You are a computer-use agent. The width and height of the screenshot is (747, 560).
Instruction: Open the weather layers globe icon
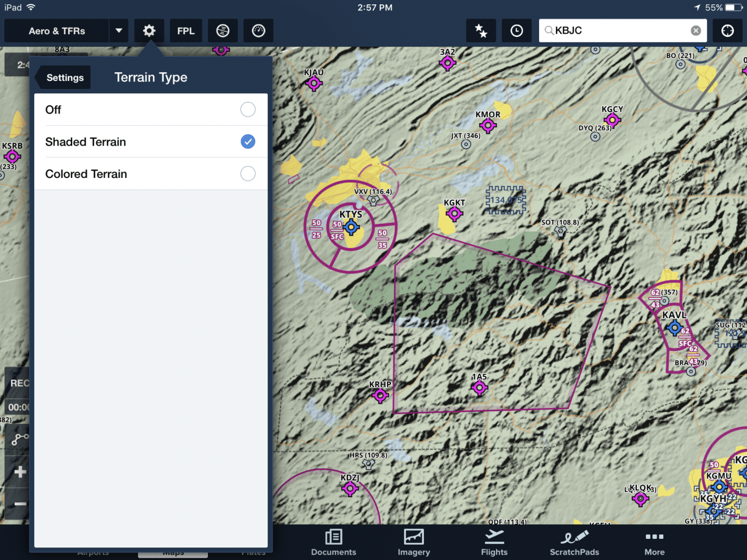tap(223, 30)
